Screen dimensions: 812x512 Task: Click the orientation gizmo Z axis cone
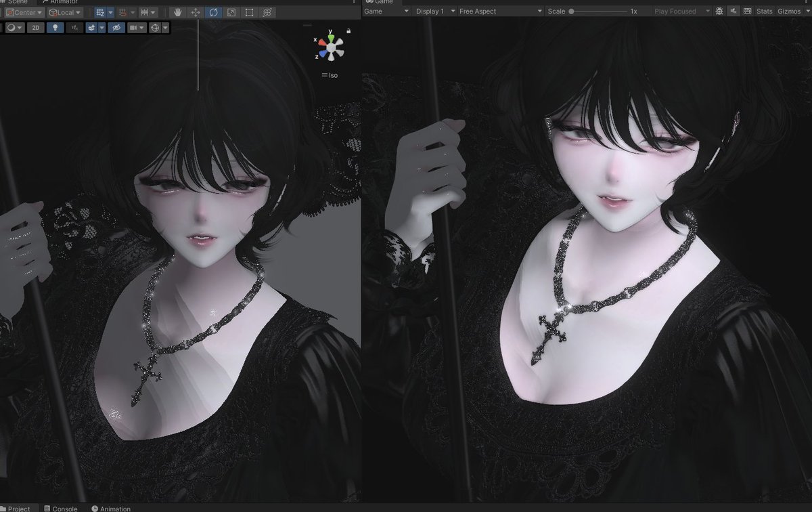(321, 54)
